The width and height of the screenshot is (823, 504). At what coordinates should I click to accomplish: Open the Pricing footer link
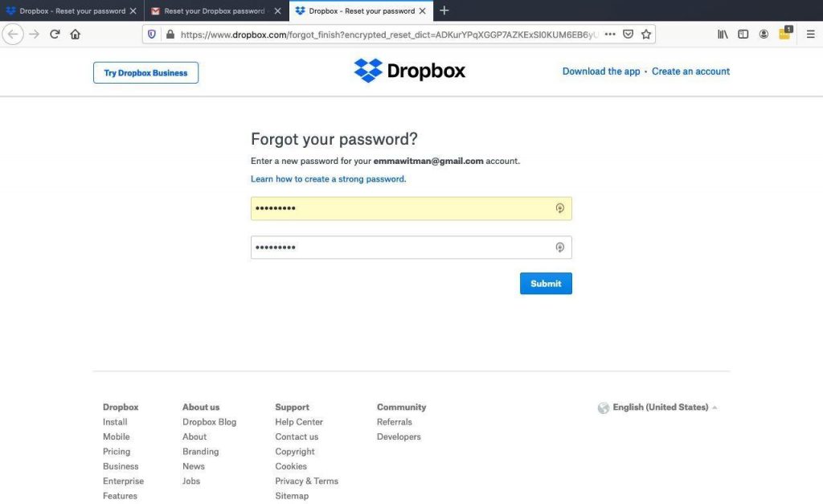117,451
